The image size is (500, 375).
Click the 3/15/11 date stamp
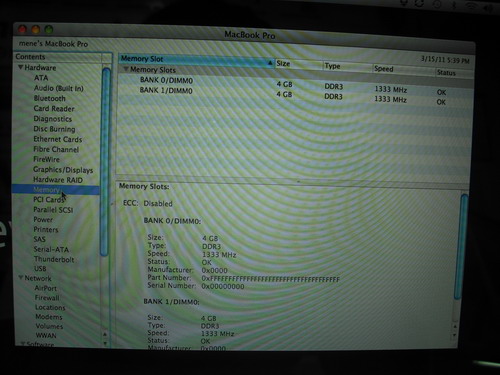(x=445, y=60)
